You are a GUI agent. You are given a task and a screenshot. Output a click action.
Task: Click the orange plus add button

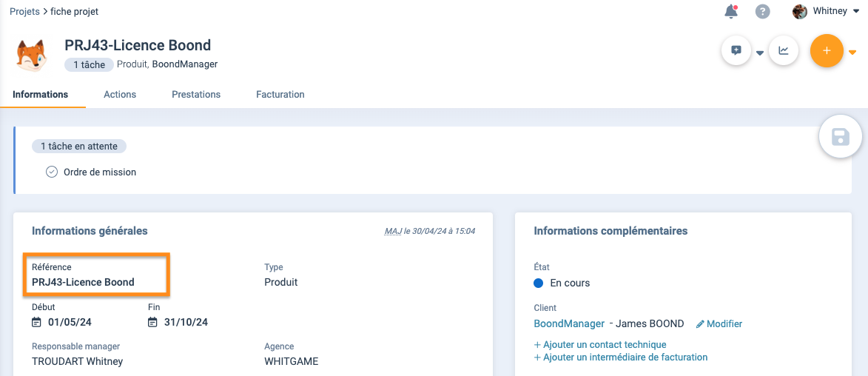pyautogui.click(x=827, y=51)
